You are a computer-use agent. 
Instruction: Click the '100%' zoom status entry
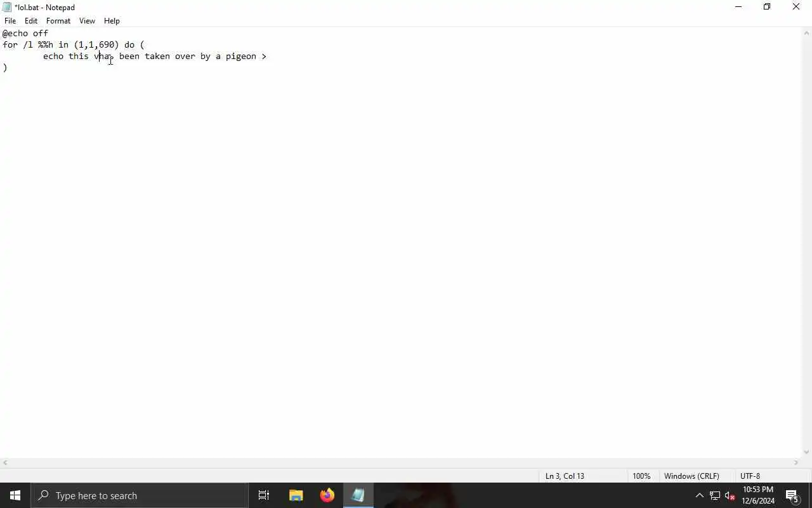641,476
